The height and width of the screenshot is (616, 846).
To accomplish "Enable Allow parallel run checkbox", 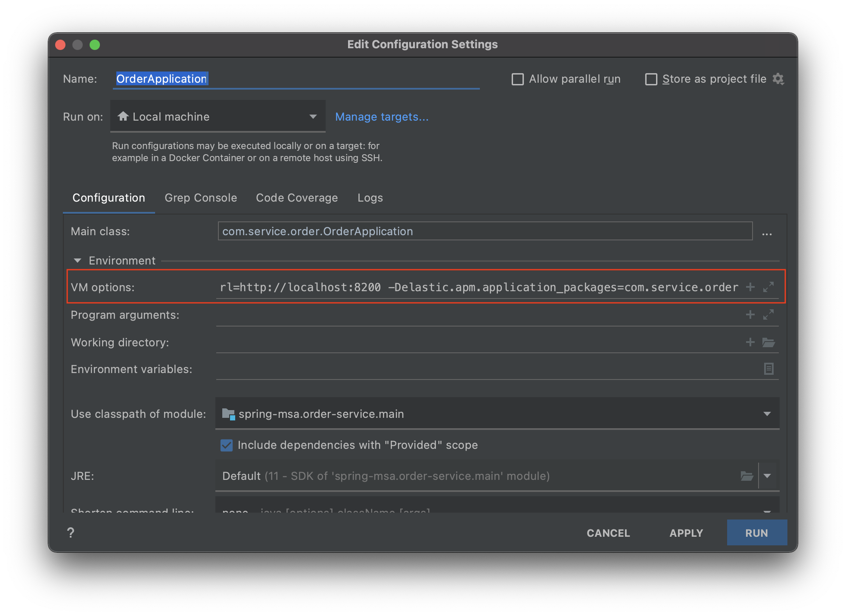I will 517,79.
